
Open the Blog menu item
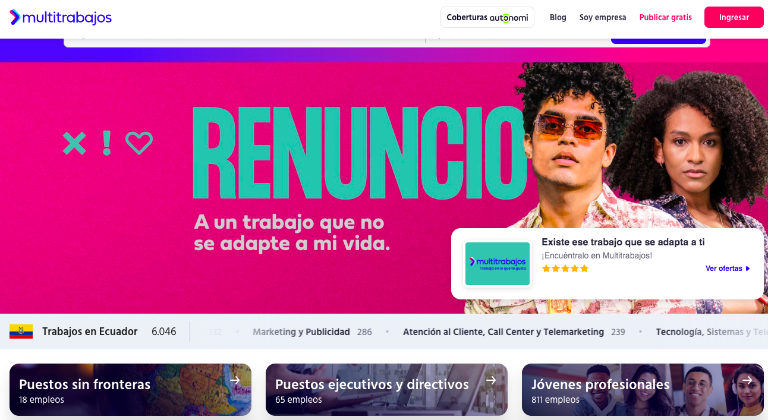coord(557,17)
